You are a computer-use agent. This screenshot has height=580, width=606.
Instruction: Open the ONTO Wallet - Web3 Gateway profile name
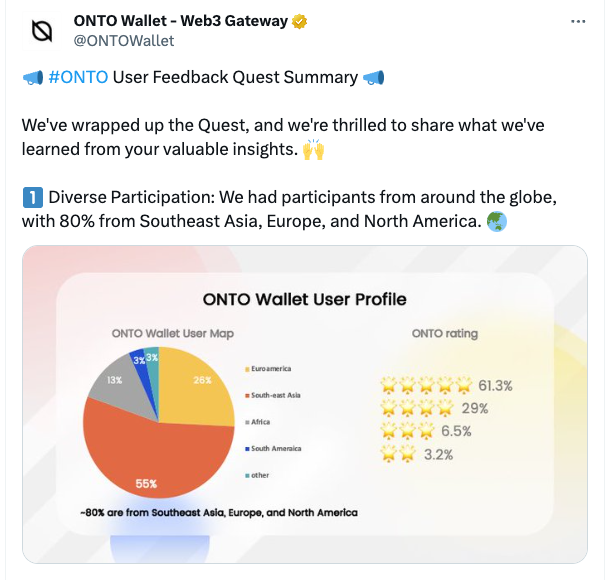tap(181, 22)
